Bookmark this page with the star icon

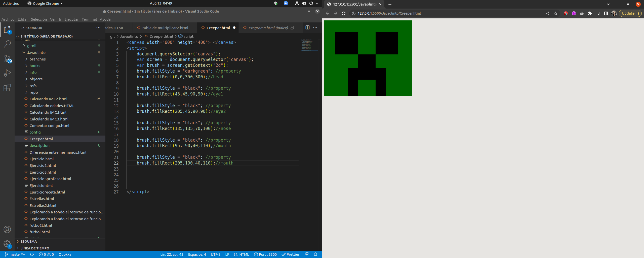(x=556, y=13)
